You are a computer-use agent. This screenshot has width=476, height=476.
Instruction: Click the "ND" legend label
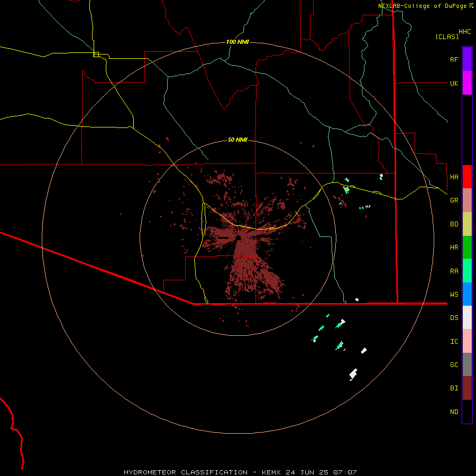click(454, 411)
